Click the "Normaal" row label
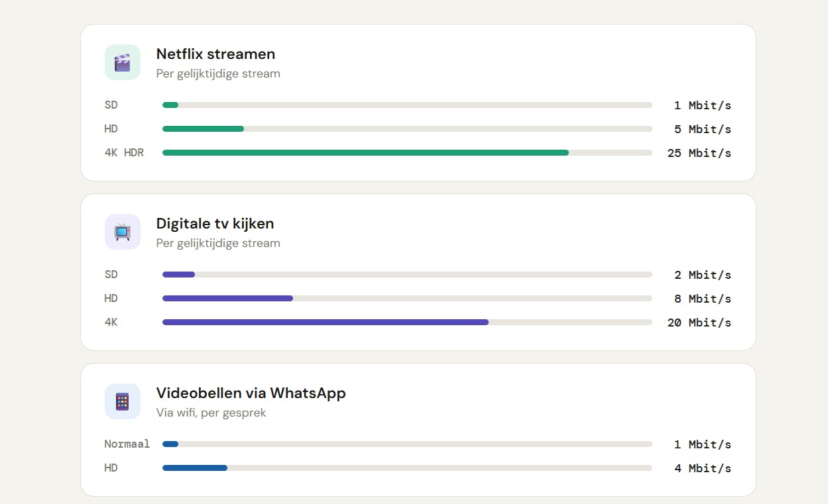Screen dimensions: 828x504 pos(127,444)
